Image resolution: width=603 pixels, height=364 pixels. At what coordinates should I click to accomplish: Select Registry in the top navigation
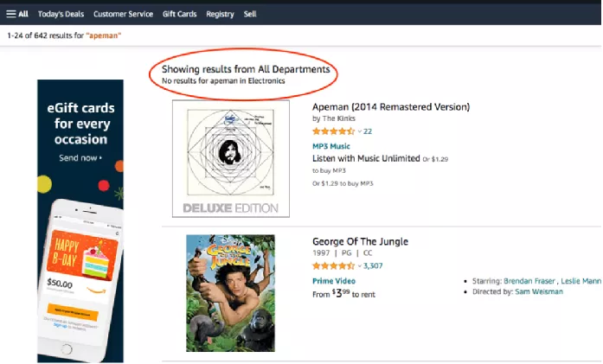pos(220,14)
